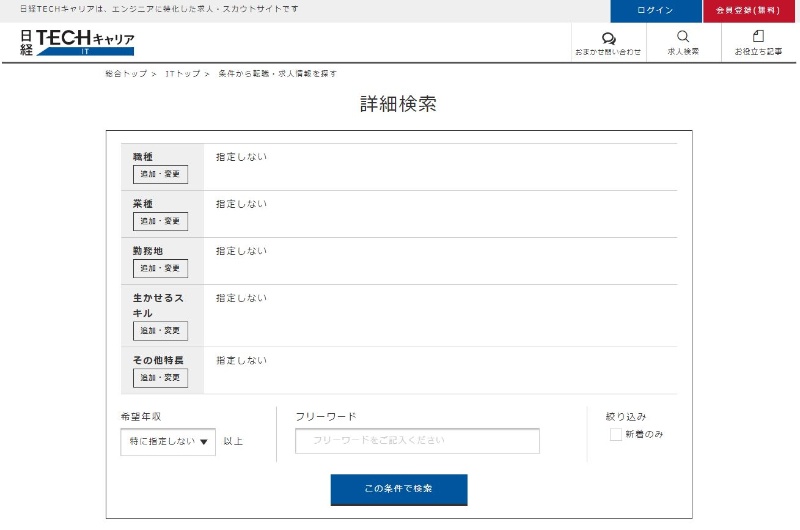Click the 求人検索 magnifier icon
Image resolution: width=800 pixels, height=530 pixels.
point(683,37)
